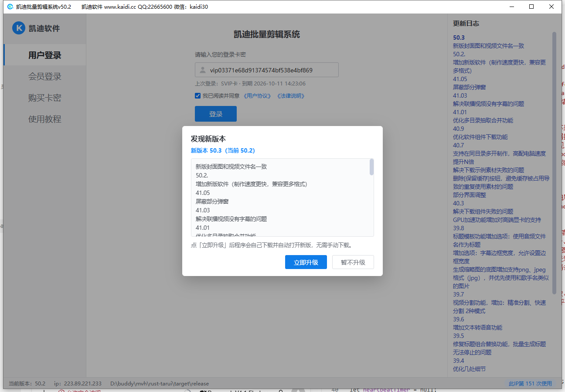Click the blue 立即升级 button

click(x=306, y=262)
